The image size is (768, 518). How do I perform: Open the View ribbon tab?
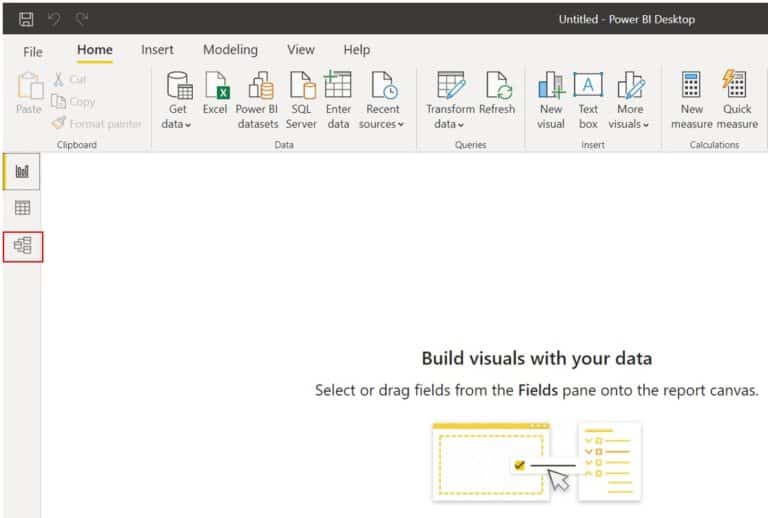(301, 50)
